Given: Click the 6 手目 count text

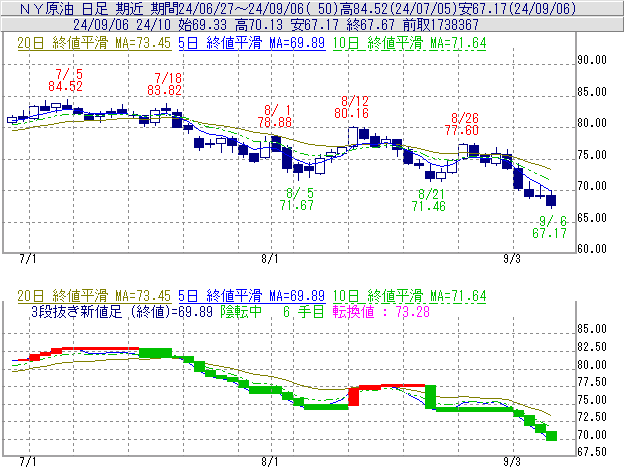Looking at the screenshot, I should pyautogui.click(x=304, y=311).
